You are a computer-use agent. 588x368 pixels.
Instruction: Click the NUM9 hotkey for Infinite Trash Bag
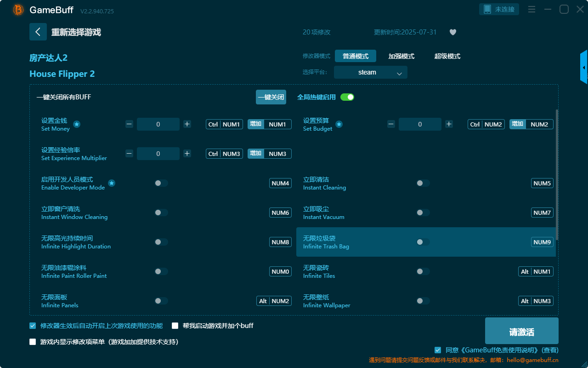coord(542,242)
